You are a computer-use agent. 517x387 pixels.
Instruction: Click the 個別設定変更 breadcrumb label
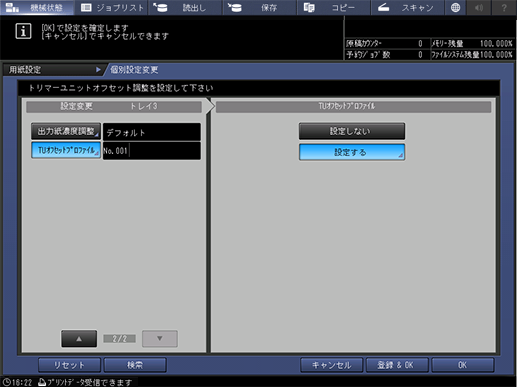click(134, 70)
